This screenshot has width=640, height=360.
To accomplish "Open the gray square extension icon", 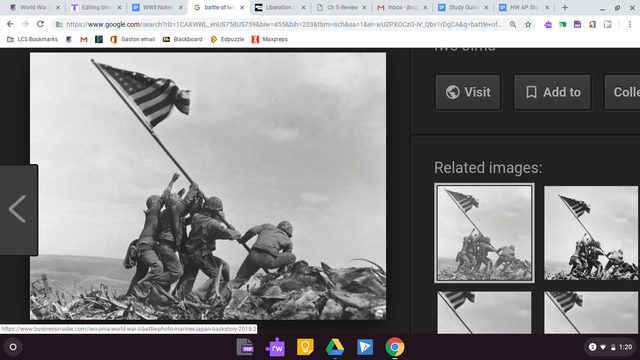I will pos(608,24).
